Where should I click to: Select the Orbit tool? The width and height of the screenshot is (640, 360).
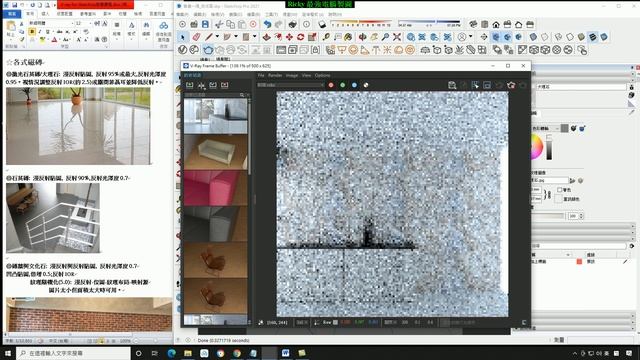pyautogui.click(x=362, y=37)
